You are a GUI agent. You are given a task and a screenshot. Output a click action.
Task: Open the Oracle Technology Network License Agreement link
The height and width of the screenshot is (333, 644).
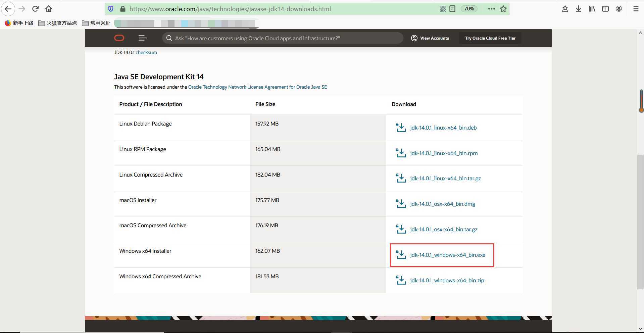coord(257,87)
